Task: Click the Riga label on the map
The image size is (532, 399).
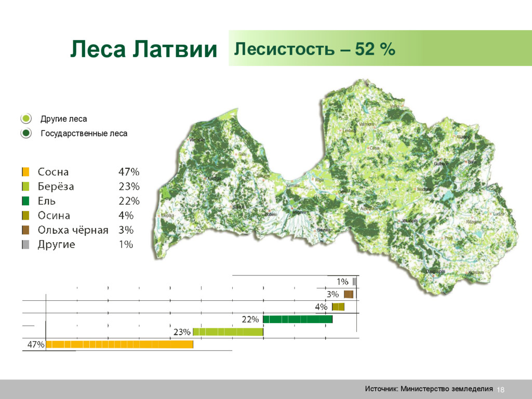Action: (x=320, y=180)
